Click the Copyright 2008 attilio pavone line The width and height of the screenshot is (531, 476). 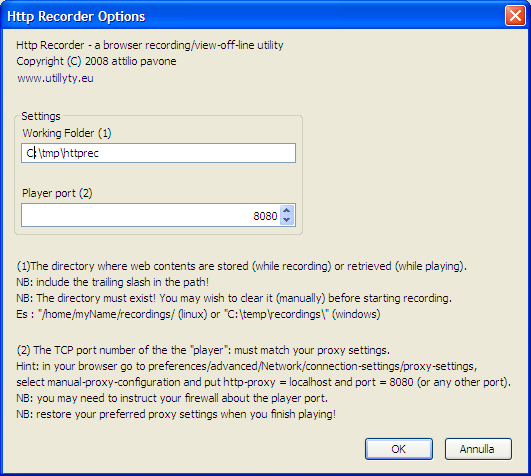point(96,61)
